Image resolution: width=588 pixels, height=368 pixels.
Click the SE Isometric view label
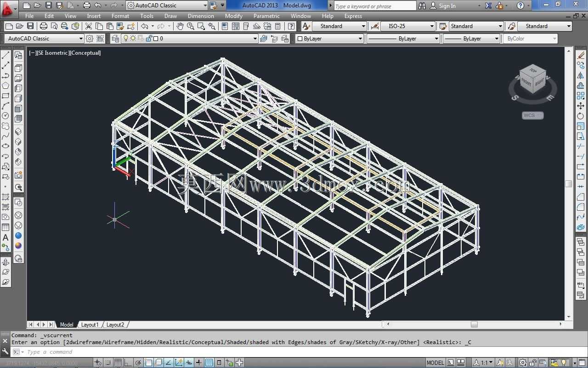pyautogui.click(x=53, y=53)
